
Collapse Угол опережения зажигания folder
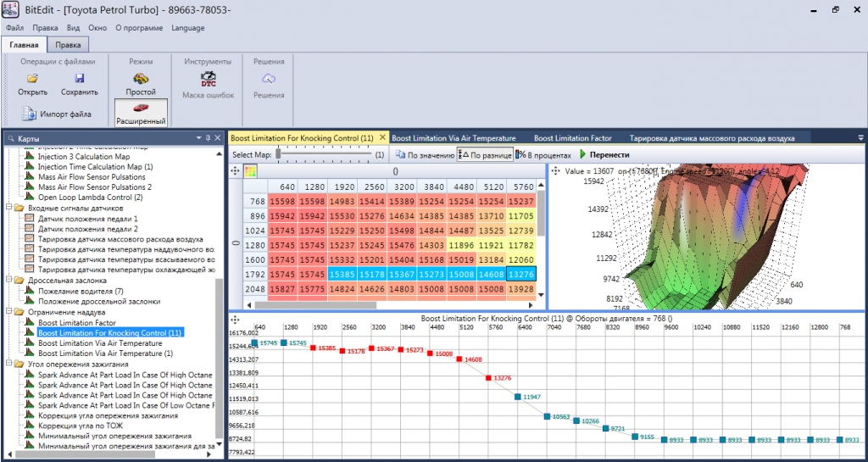[8, 364]
